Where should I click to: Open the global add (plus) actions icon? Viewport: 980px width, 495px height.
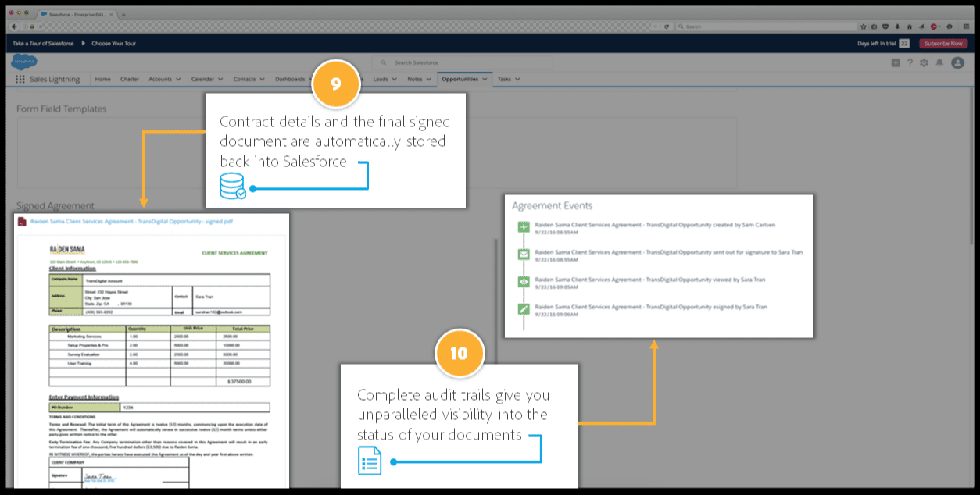pyautogui.click(x=896, y=62)
